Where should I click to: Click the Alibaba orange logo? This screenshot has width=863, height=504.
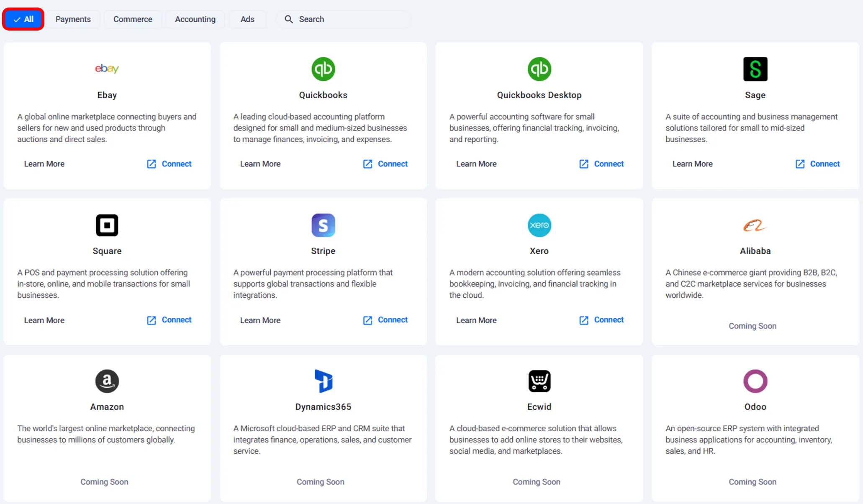(755, 225)
